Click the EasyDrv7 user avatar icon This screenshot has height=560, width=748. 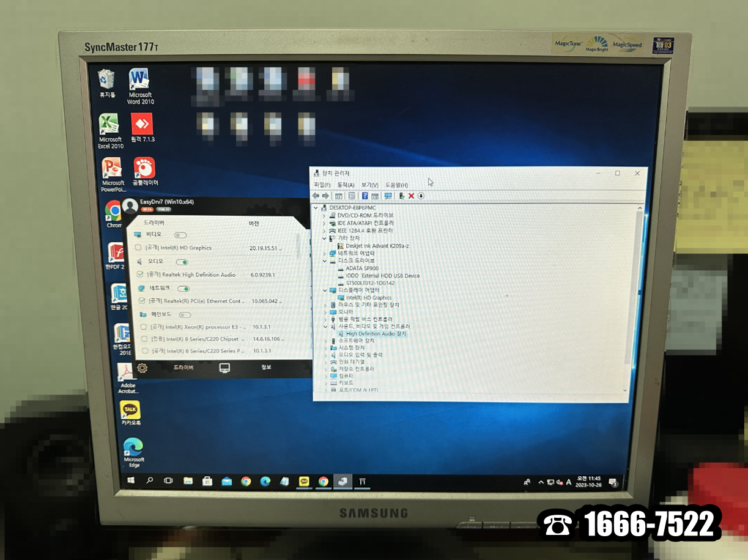[130, 206]
